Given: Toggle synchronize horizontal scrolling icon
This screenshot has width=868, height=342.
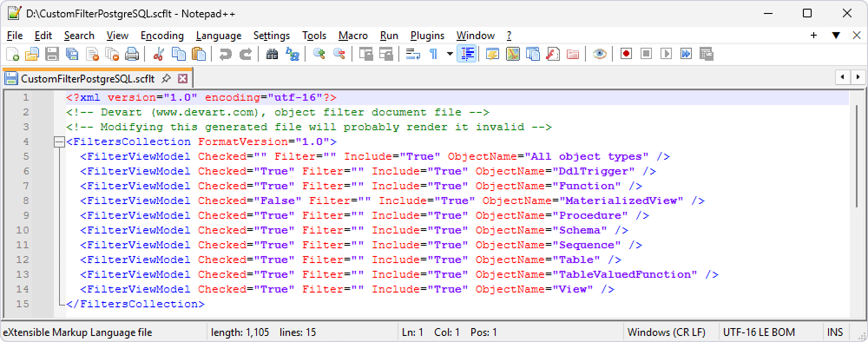Looking at the screenshot, I should click(x=385, y=54).
